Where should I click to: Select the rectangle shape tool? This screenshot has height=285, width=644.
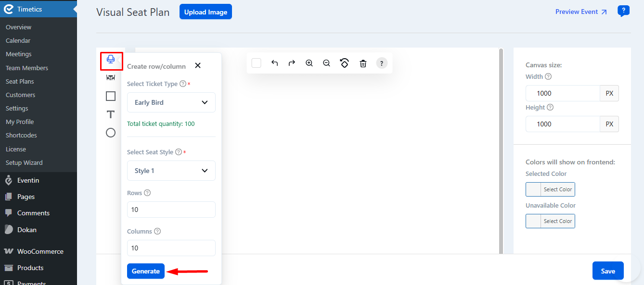(x=111, y=96)
